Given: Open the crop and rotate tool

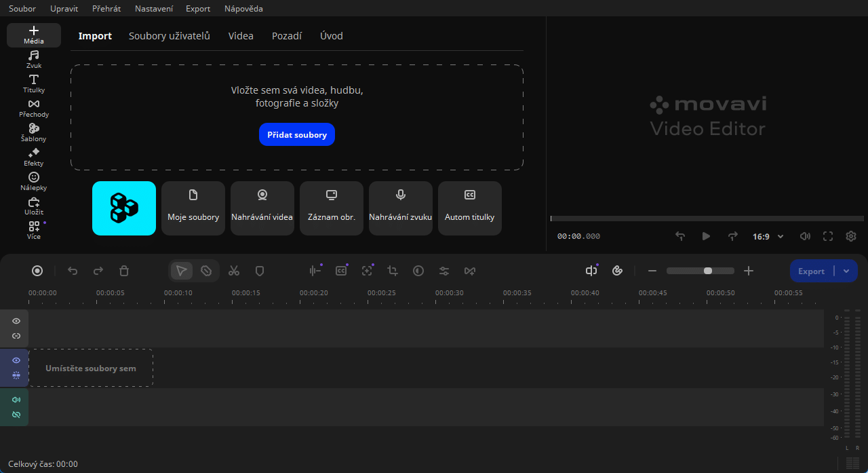Looking at the screenshot, I should coord(393,271).
